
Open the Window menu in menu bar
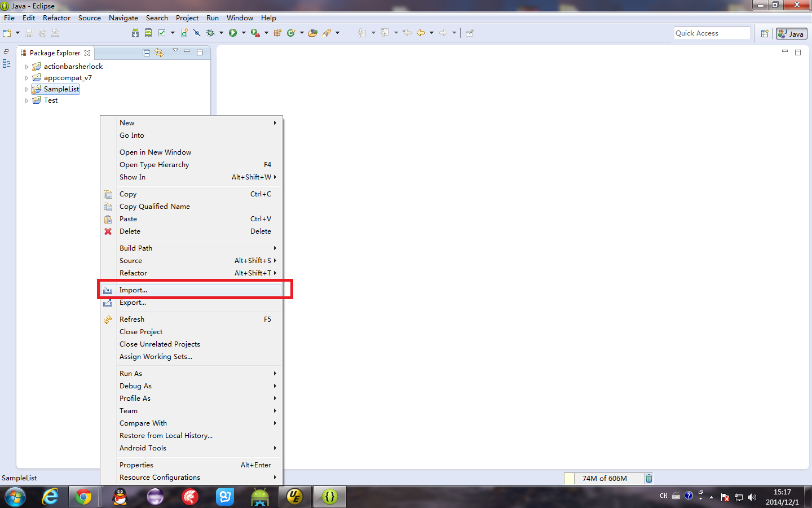click(240, 18)
